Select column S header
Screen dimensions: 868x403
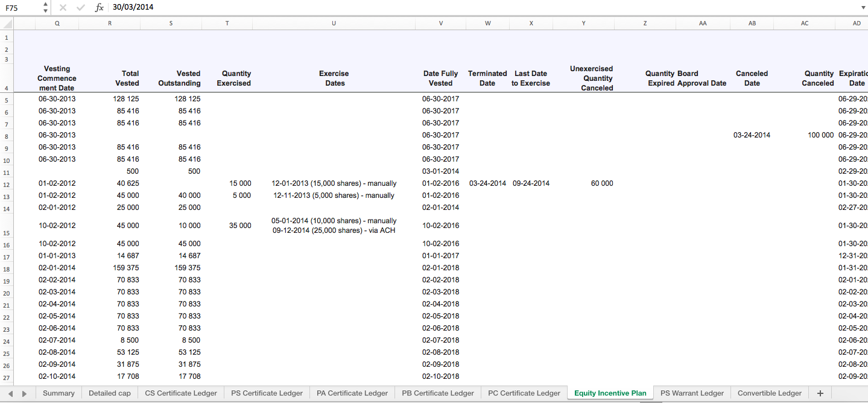tap(171, 24)
